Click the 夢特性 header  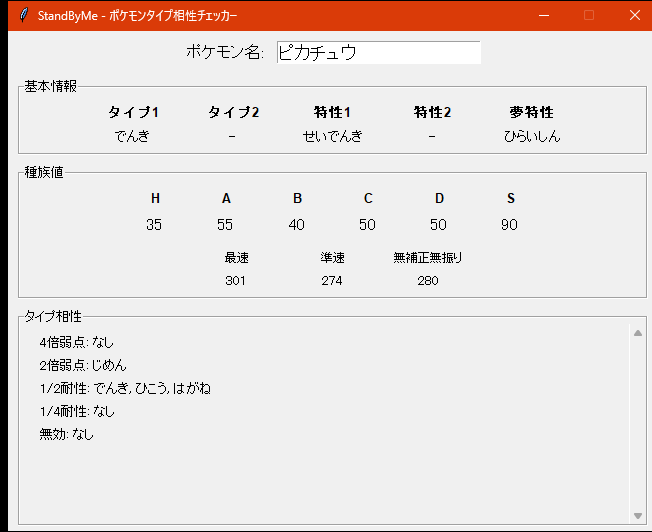pyautogui.click(x=531, y=112)
